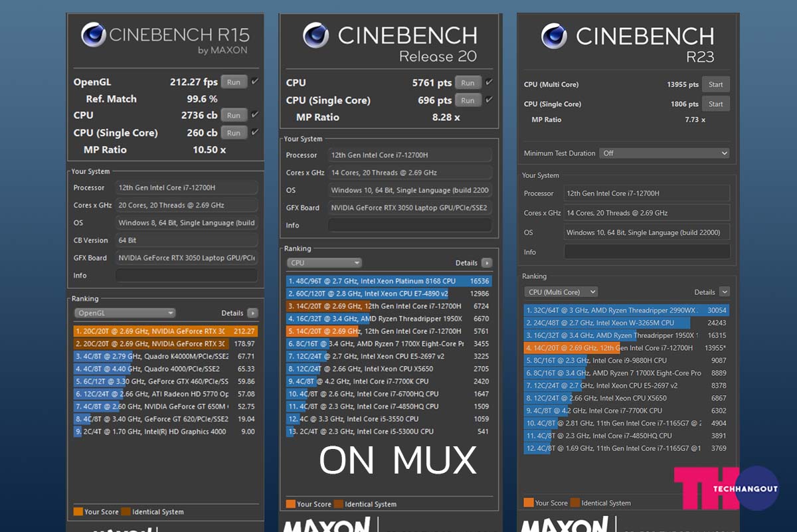This screenshot has width=797, height=532.
Task: Select the Threadripper 2990WX row in R23
Action: (x=626, y=310)
